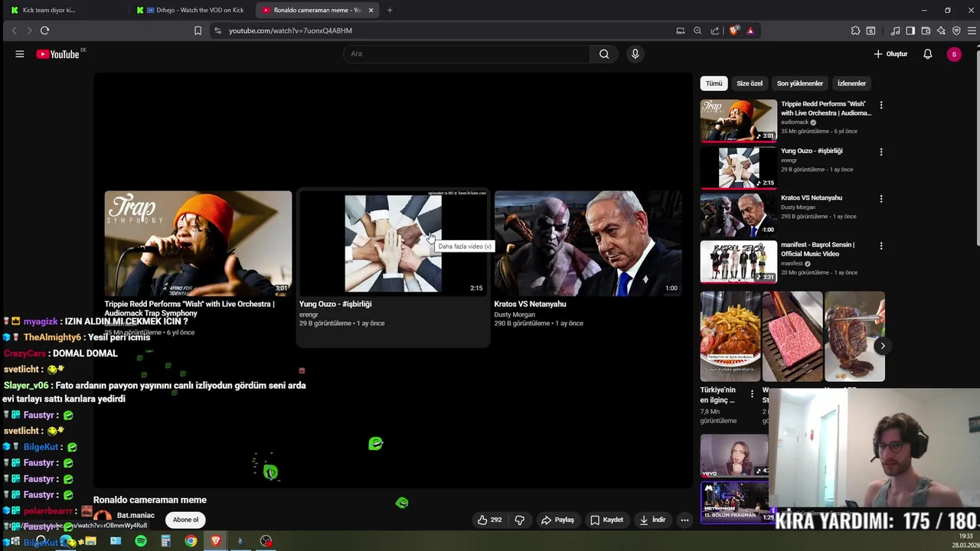Close the Ronaldo cameraman meme tab
980x551 pixels.
pos(371,10)
